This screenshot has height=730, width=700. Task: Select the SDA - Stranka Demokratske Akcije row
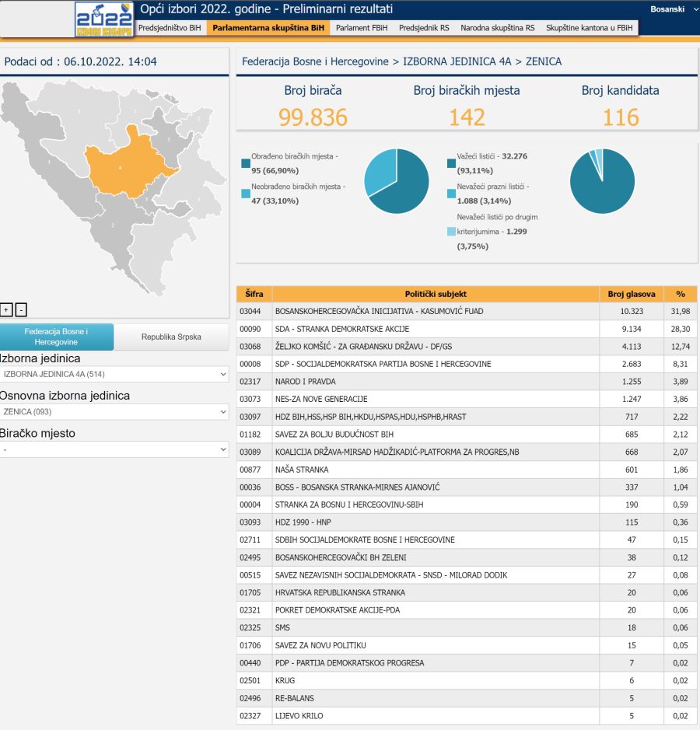pos(436,329)
